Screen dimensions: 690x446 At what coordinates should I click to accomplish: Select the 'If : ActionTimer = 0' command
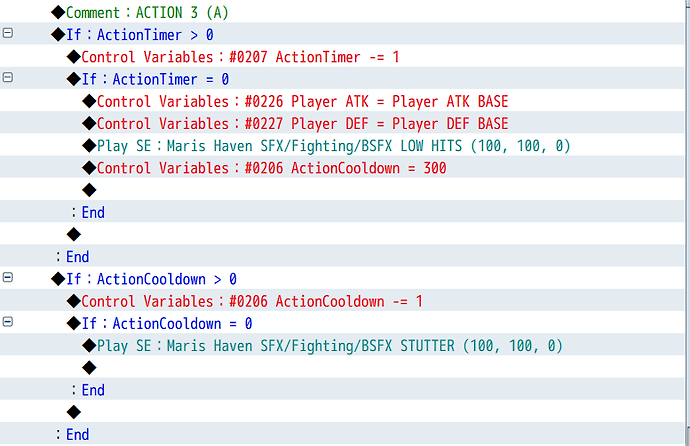pyautogui.click(x=147, y=80)
